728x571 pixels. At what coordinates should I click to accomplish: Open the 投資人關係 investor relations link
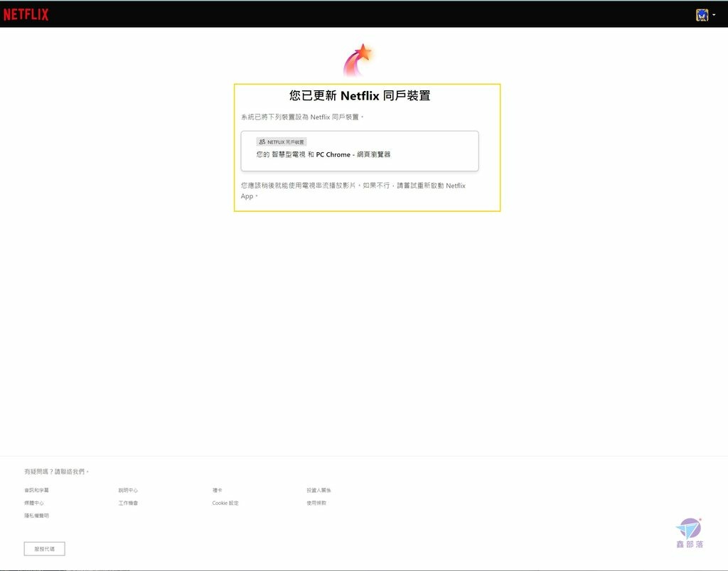click(319, 490)
